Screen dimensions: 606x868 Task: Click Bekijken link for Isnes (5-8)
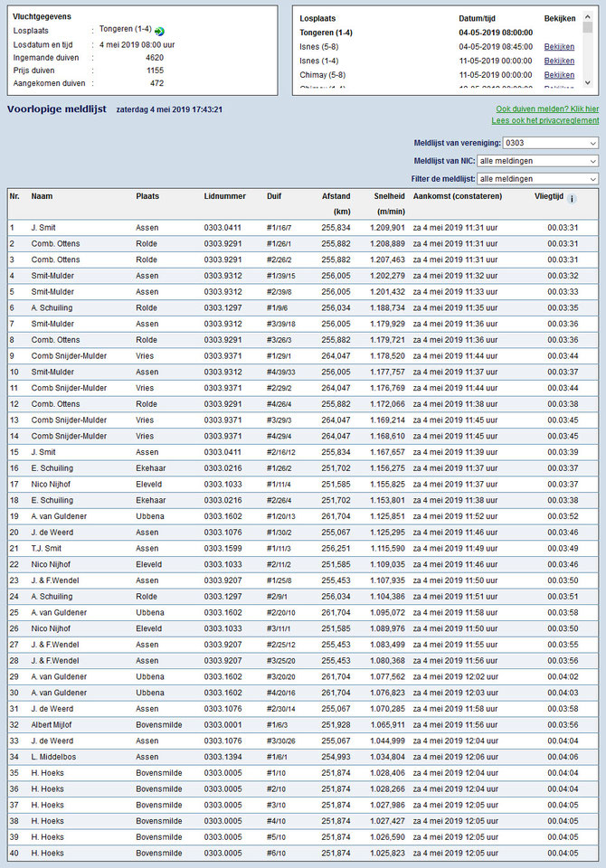click(x=559, y=47)
